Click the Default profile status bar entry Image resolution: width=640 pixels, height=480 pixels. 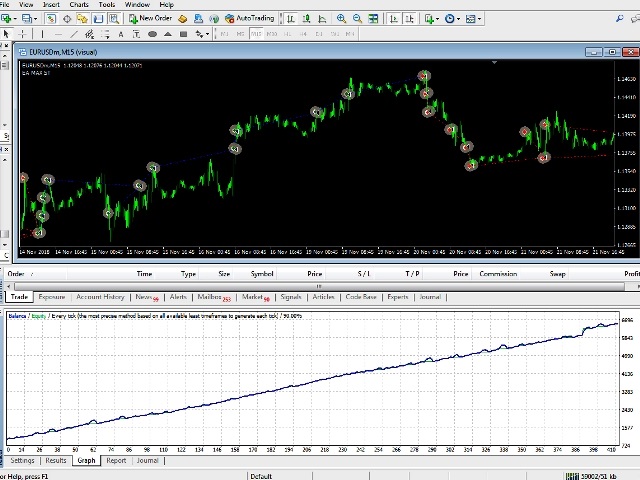pyautogui.click(x=261, y=476)
